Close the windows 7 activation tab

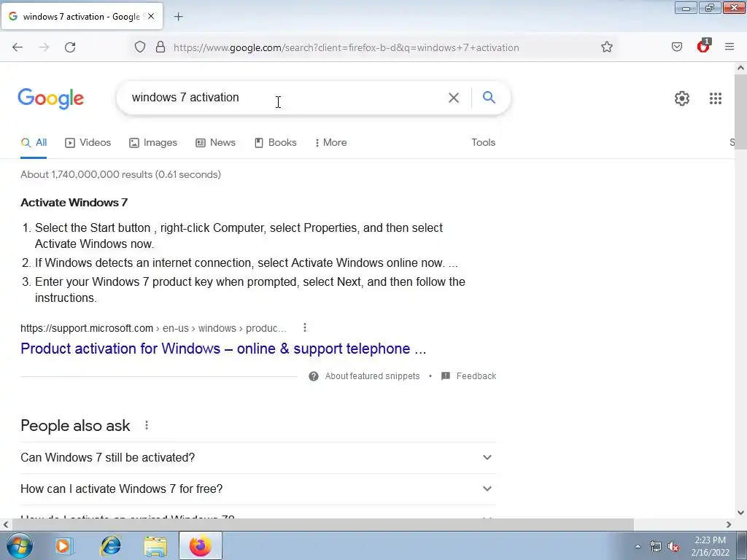click(x=151, y=16)
